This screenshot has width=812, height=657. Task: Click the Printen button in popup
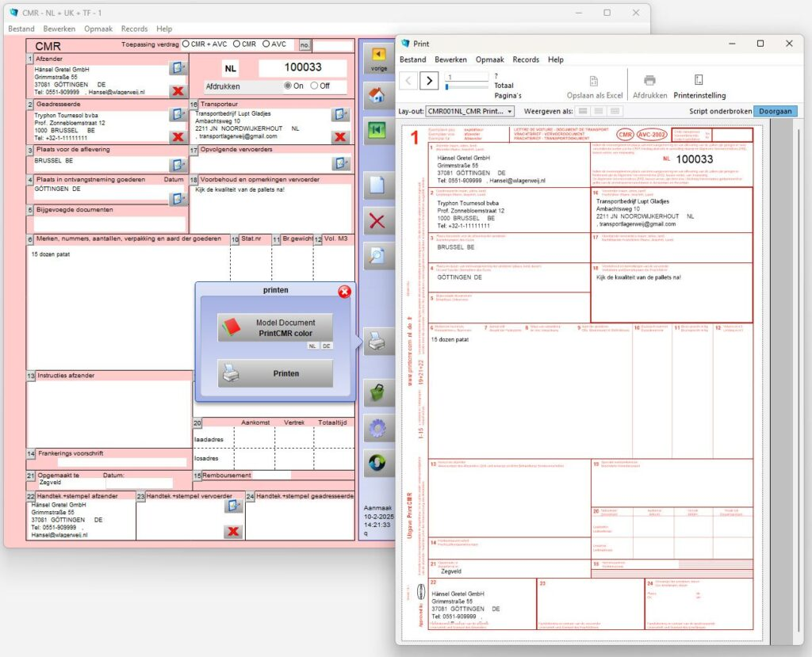(275, 373)
